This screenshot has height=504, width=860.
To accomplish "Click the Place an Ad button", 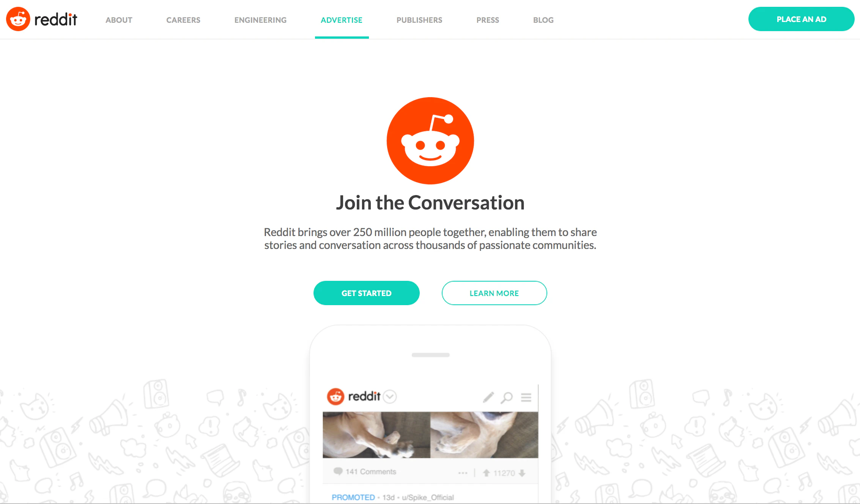I will click(801, 19).
